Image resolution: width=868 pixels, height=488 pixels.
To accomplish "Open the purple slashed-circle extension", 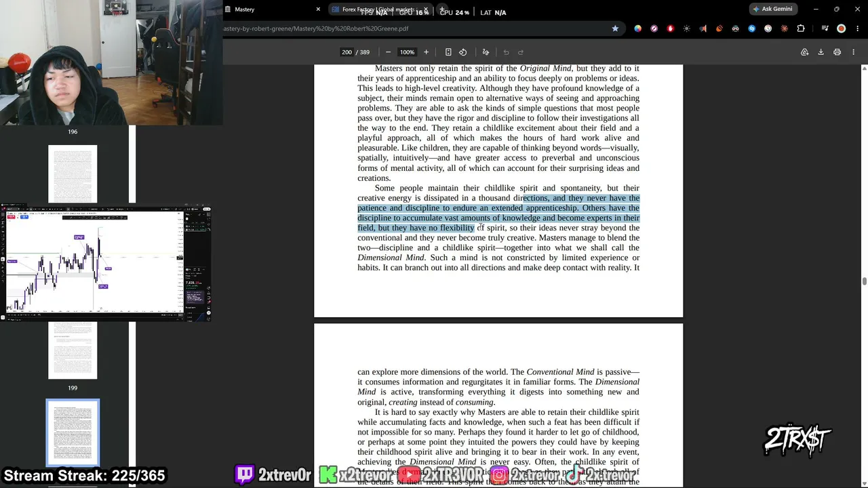I will tap(654, 28).
